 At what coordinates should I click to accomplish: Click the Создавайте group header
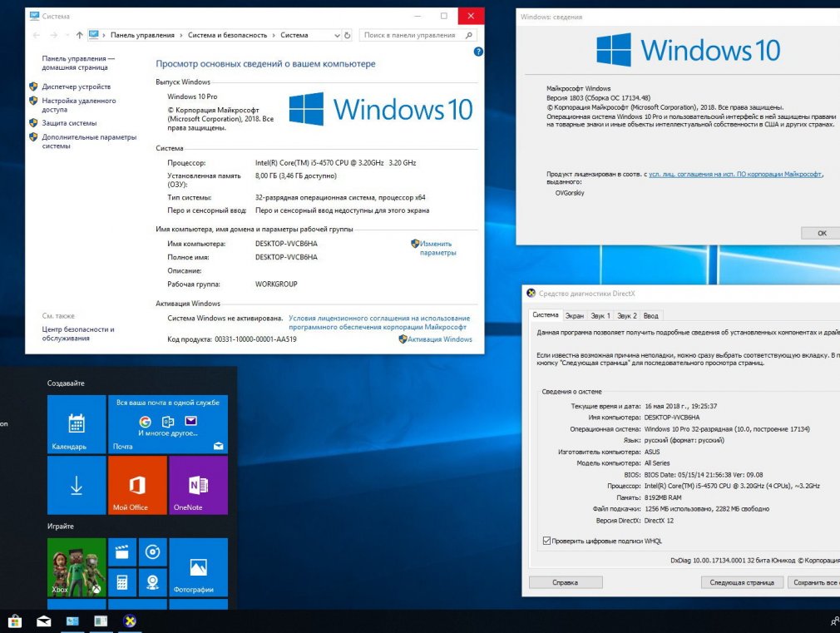[66, 383]
